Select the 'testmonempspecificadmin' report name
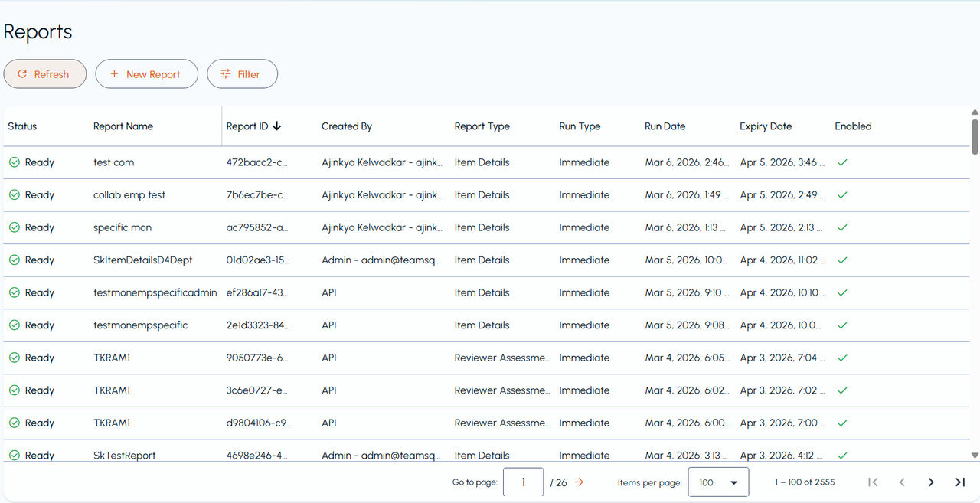The height and width of the screenshot is (503, 980). click(155, 292)
